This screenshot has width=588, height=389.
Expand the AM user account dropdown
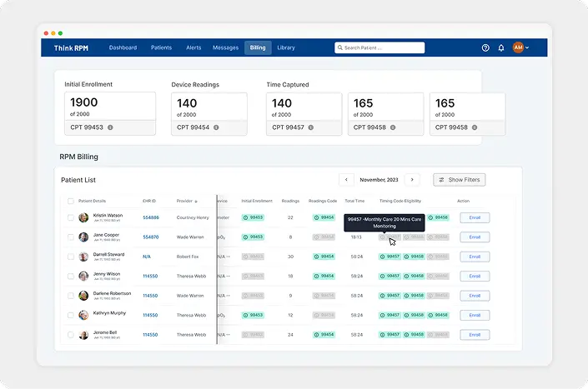coord(520,48)
